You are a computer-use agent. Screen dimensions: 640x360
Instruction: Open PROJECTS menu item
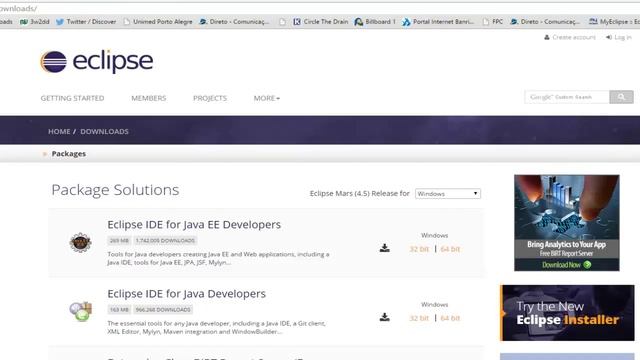point(210,98)
